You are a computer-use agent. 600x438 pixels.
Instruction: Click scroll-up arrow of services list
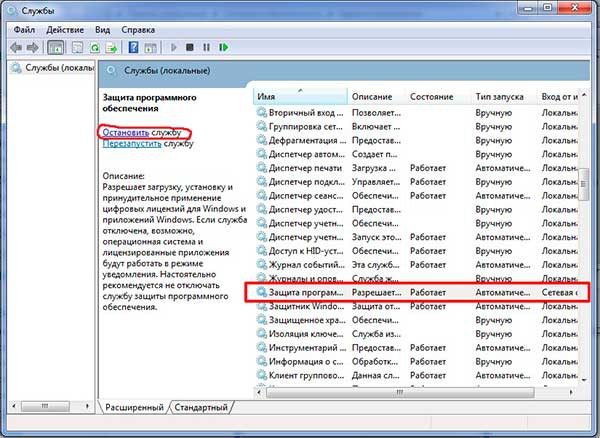[x=584, y=94]
